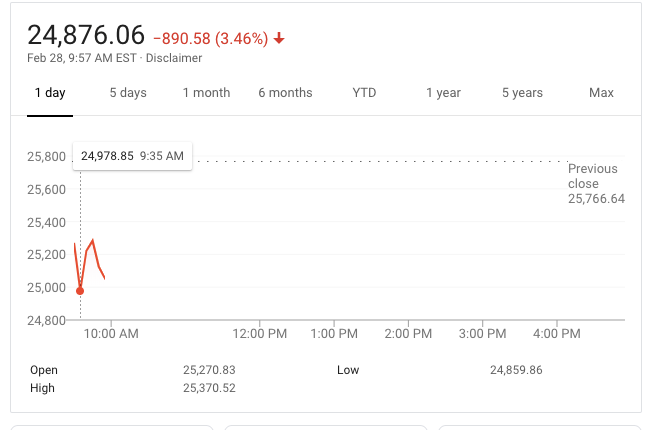This screenshot has width=649, height=430.
Task: Show the 6 months chart
Action: pos(285,93)
